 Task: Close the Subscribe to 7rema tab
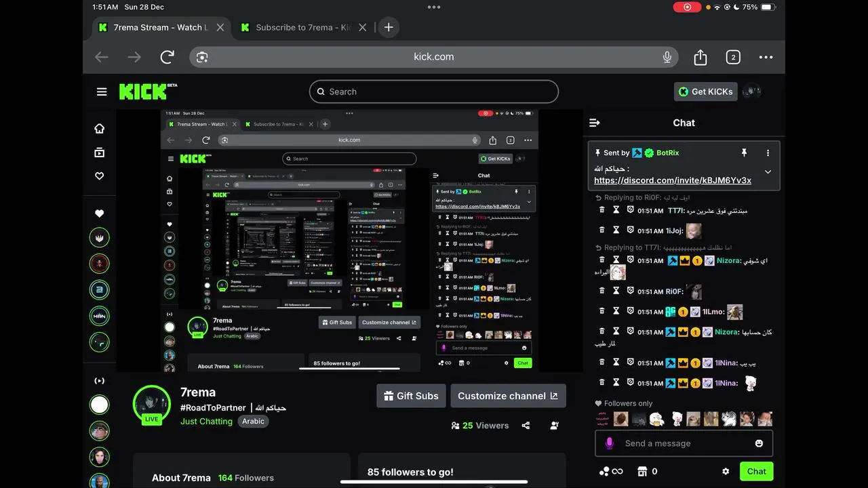click(363, 27)
